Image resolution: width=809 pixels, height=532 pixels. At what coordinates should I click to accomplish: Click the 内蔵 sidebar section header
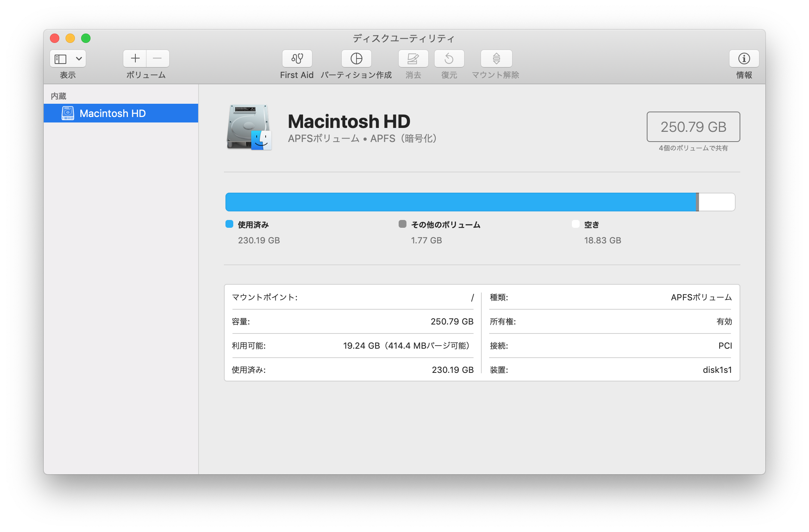59,96
